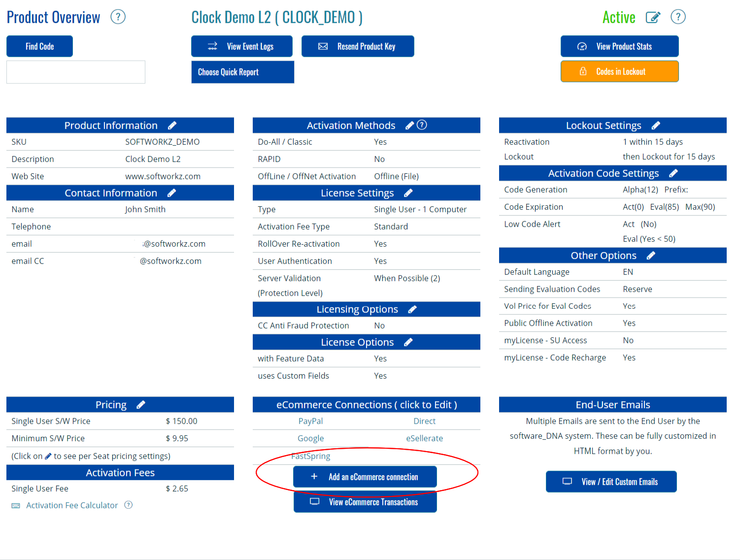Click View / Edit Custom Emails button
Screen dimensions: 740x560
pyautogui.click(x=611, y=482)
